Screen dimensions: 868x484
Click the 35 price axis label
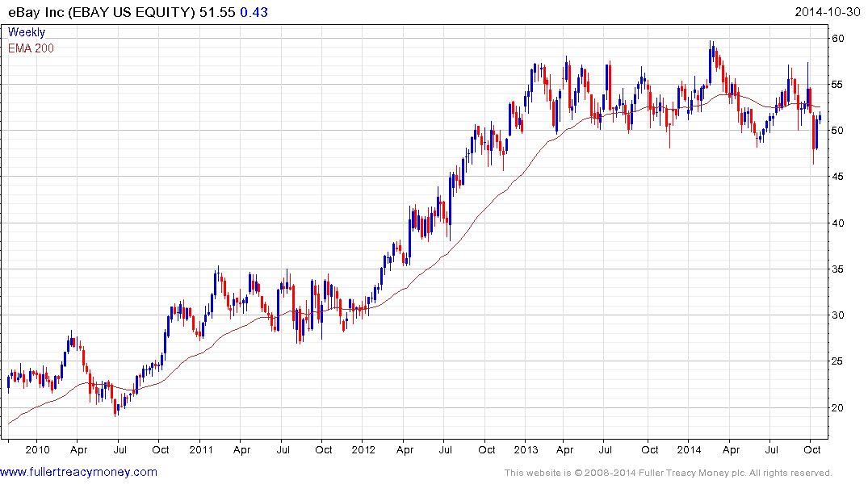coord(837,269)
